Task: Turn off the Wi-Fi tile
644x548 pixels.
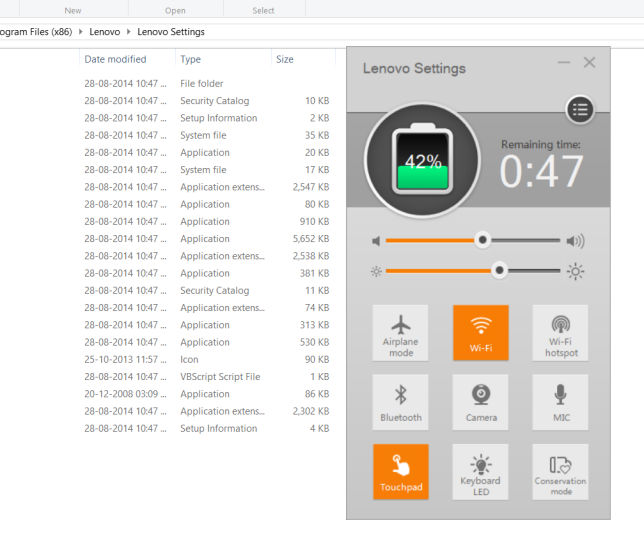Action: pyautogui.click(x=481, y=333)
